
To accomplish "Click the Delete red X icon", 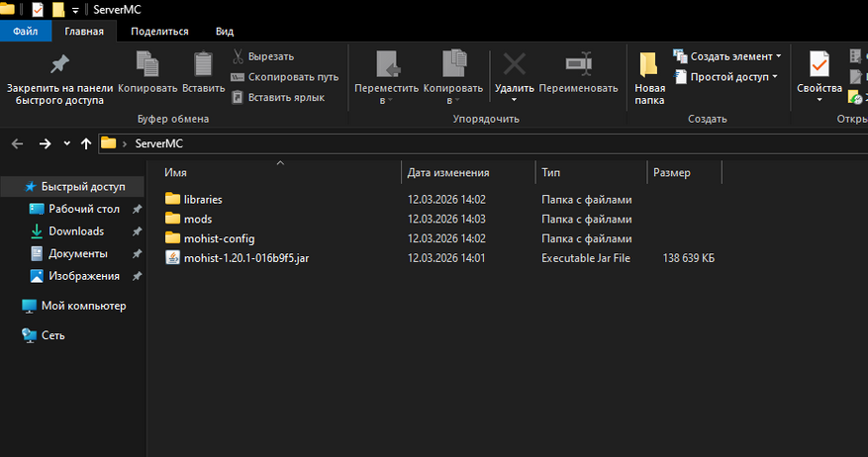I will pyautogui.click(x=515, y=65).
